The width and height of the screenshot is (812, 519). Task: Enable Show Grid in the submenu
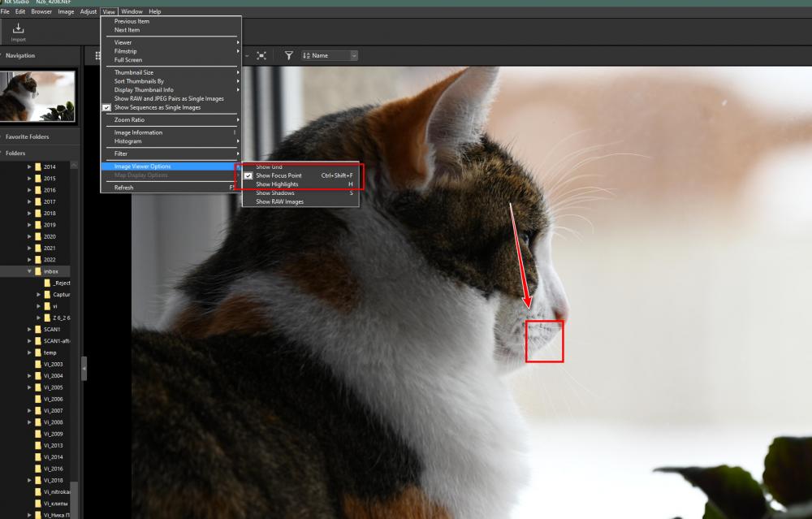pyautogui.click(x=300, y=167)
